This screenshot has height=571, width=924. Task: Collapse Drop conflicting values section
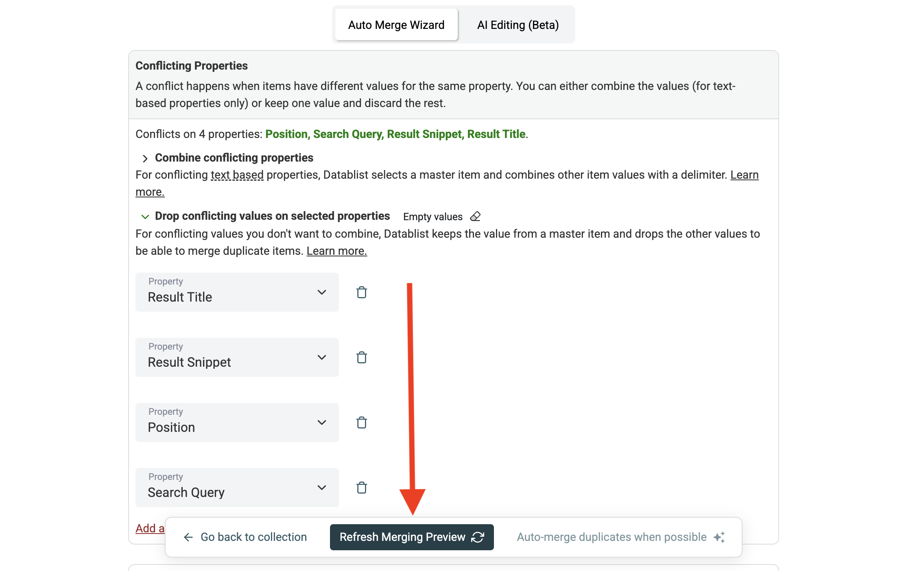pos(145,217)
